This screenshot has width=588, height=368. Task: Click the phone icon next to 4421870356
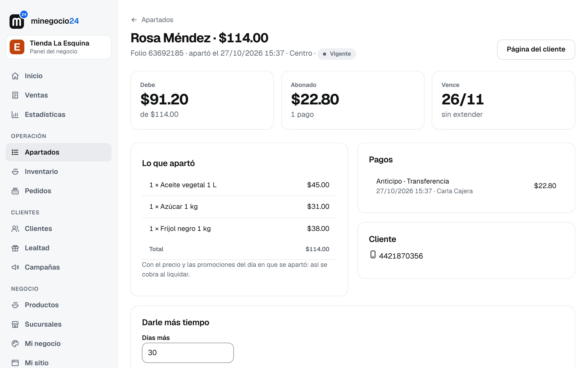373,254
